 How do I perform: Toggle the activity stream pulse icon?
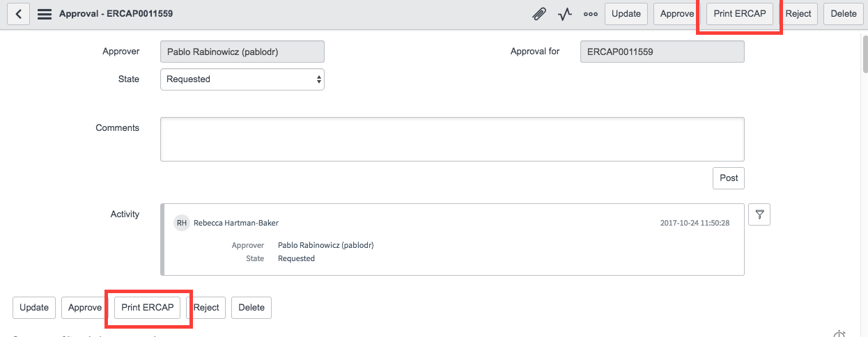[x=565, y=14]
